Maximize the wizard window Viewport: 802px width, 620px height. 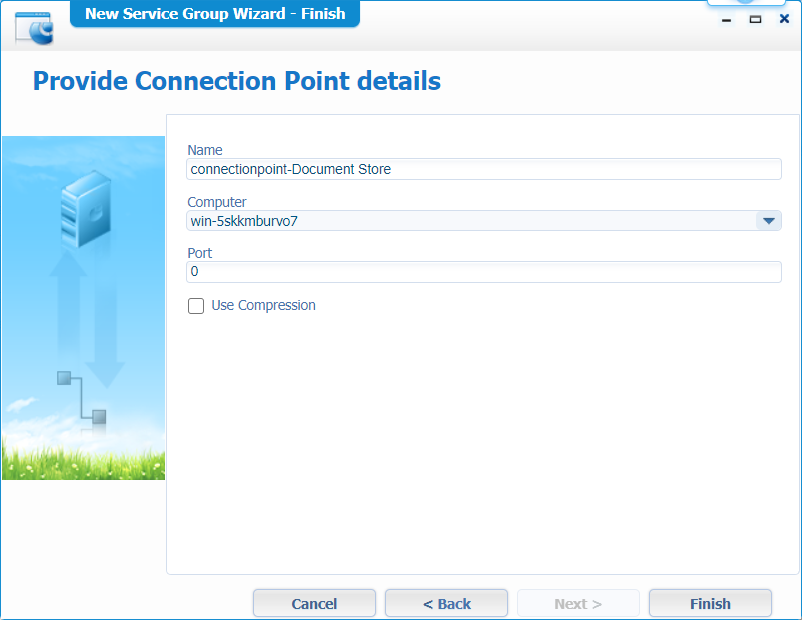(x=755, y=19)
